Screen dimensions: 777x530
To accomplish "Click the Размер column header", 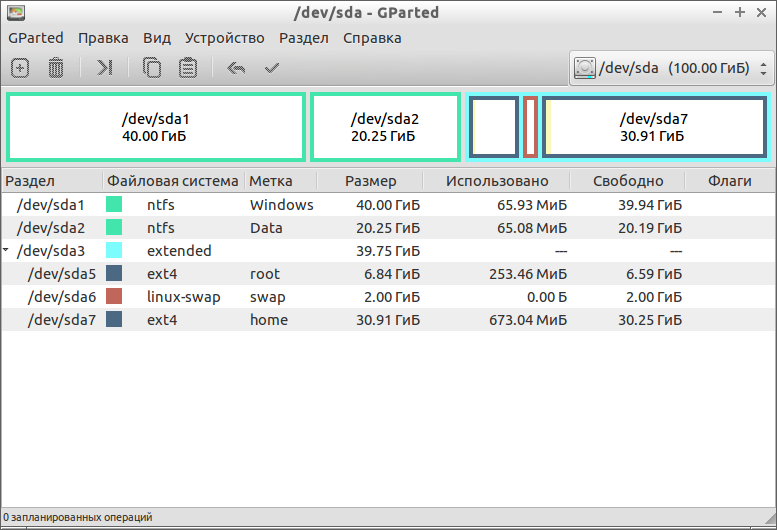I will coord(370,181).
